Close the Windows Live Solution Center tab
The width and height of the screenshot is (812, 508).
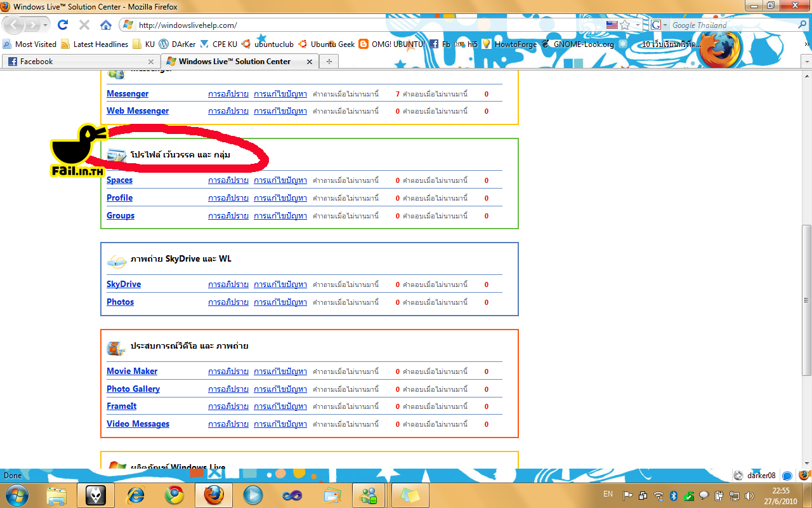pyautogui.click(x=310, y=62)
